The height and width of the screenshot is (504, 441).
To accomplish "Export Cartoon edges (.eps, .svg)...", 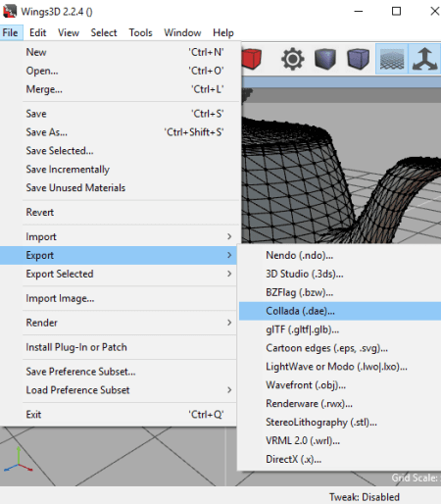I will [340, 348].
